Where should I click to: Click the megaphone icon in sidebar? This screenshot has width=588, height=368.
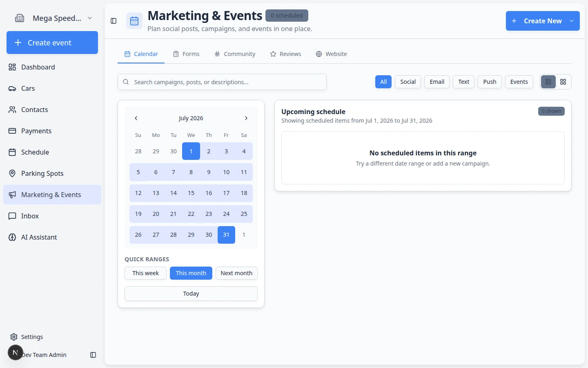click(12, 195)
